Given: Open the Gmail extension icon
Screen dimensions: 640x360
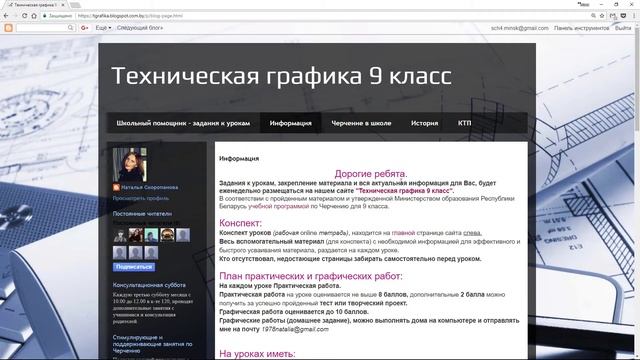Looking at the screenshot, I should 613,16.
